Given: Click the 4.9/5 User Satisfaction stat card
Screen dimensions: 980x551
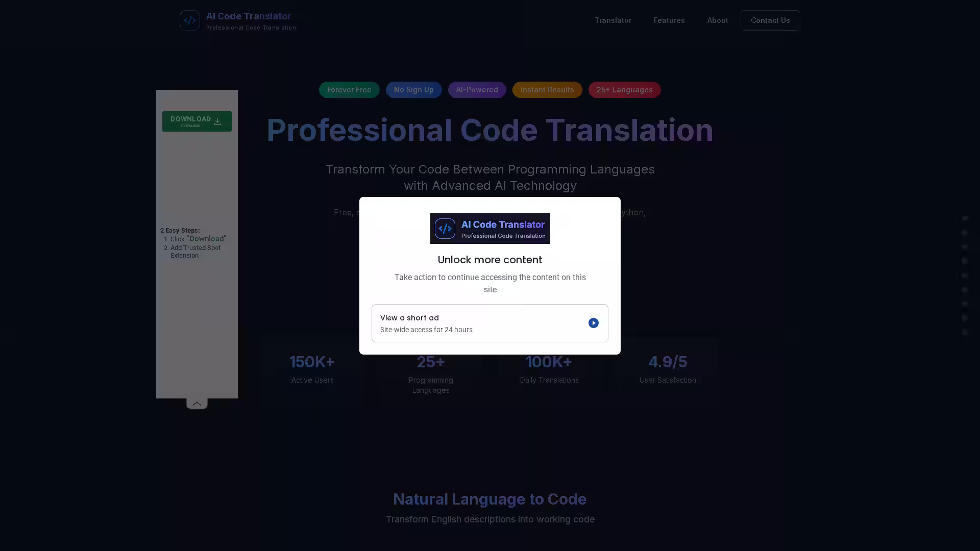Looking at the screenshot, I should [667, 369].
